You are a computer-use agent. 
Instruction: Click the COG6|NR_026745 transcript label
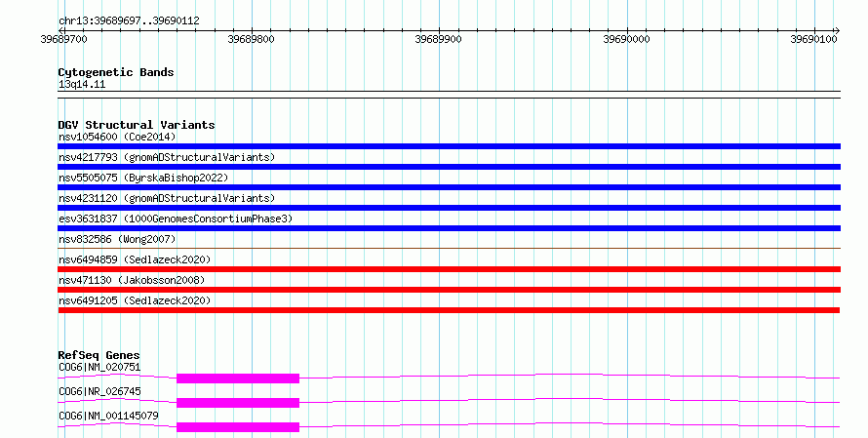pos(99,391)
